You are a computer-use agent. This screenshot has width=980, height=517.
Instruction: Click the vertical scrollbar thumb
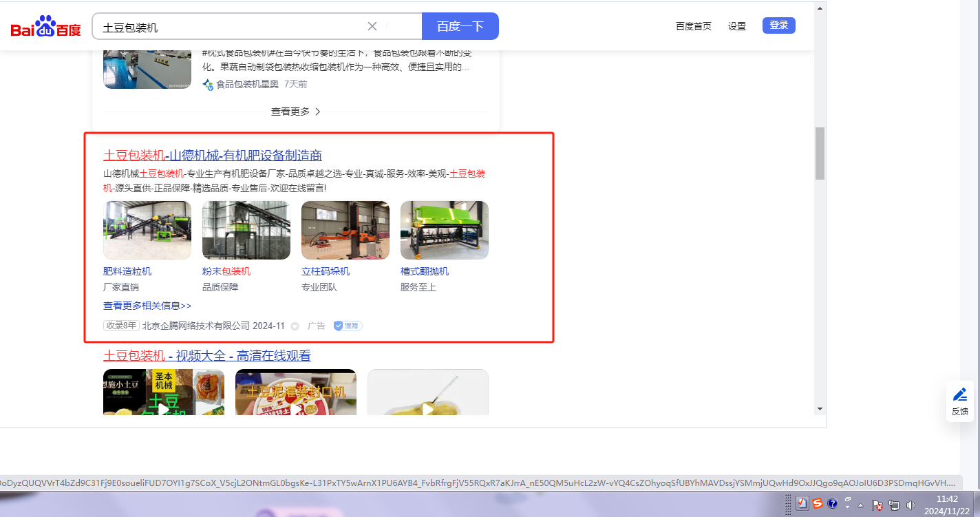pyautogui.click(x=820, y=154)
